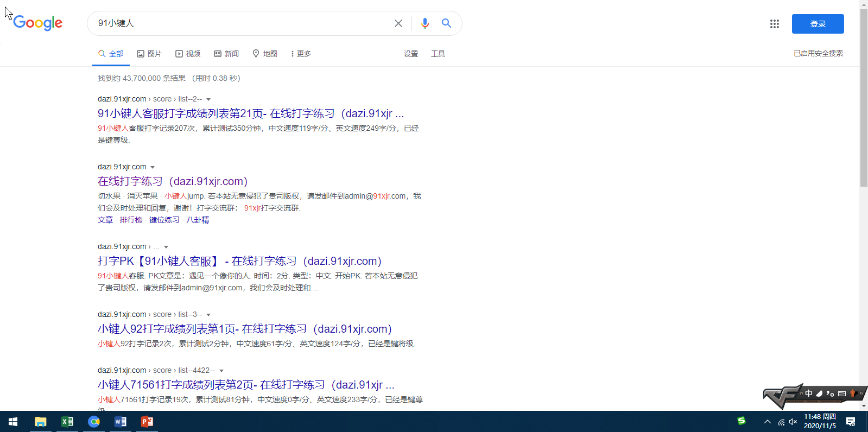Click scrollbar up arrow at top
Image resolution: width=868 pixels, height=432 pixels.
click(864, 4)
